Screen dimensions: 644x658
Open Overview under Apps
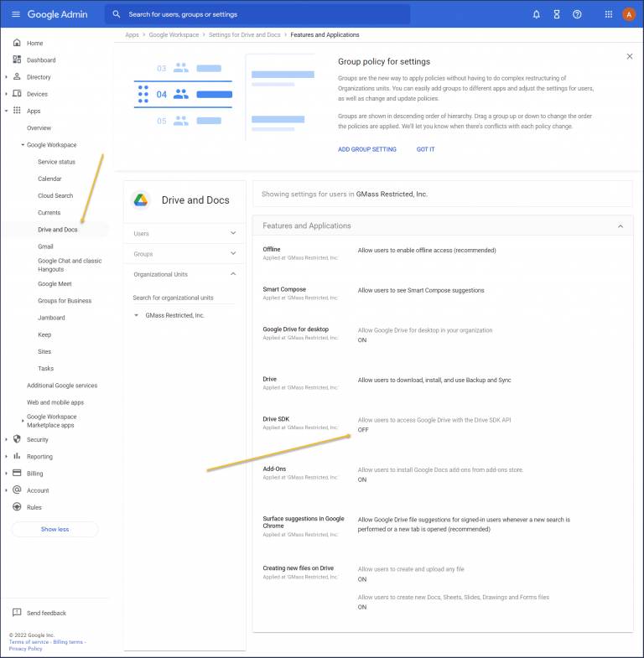tap(39, 128)
